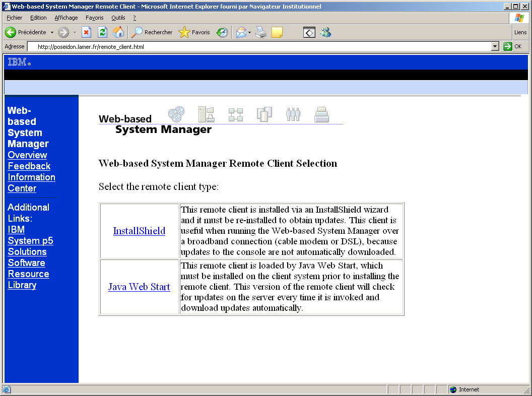Expand the address bar dropdown list
Screen dimensions: 532x396
click(x=495, y=46)
